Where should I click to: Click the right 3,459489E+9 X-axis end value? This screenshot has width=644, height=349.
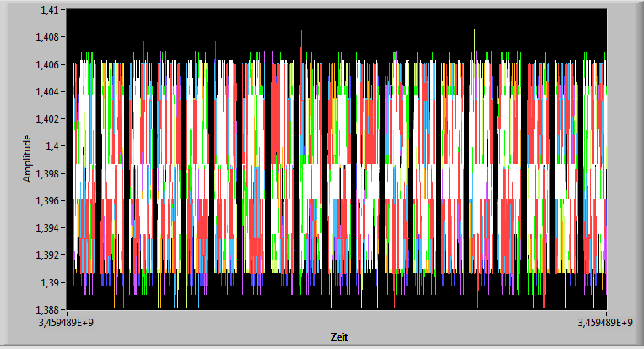[605, 323]
